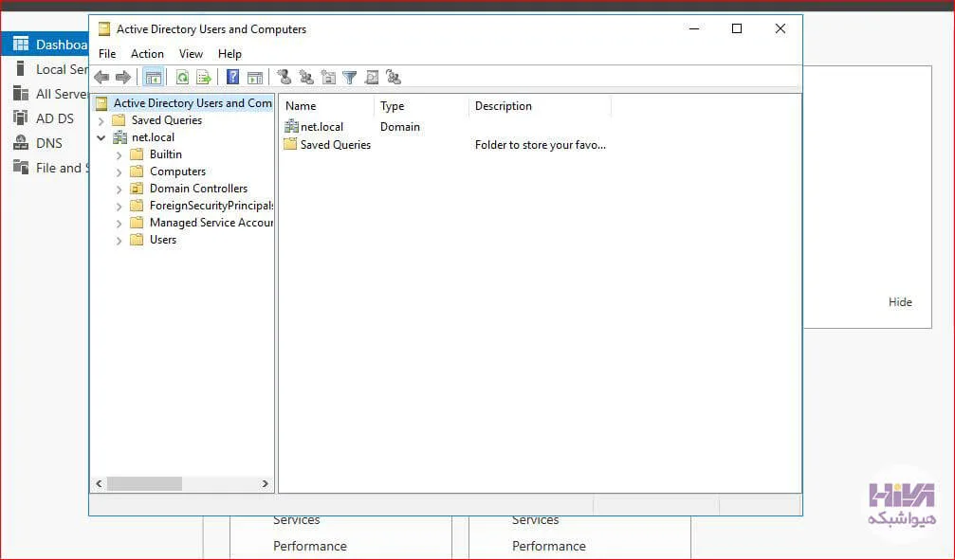Toggle Show/Hide Console Tree toolbar button
955x560 pixels.
coord(153,78)
